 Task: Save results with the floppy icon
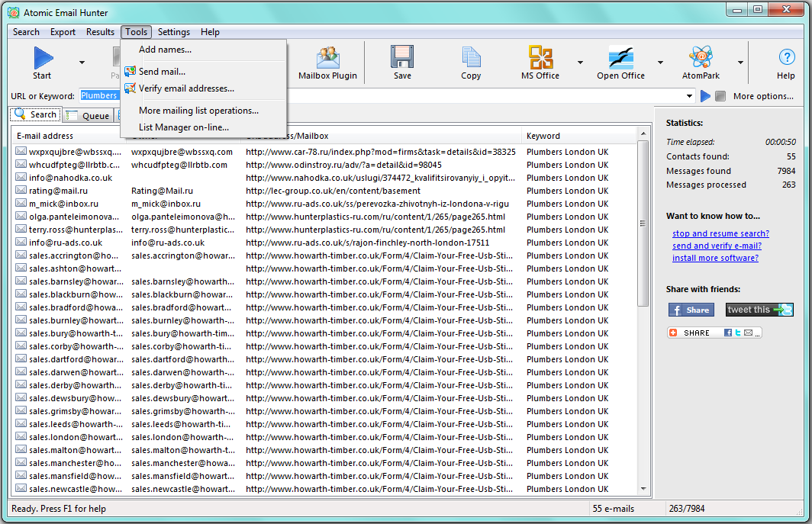pos(402,57)
